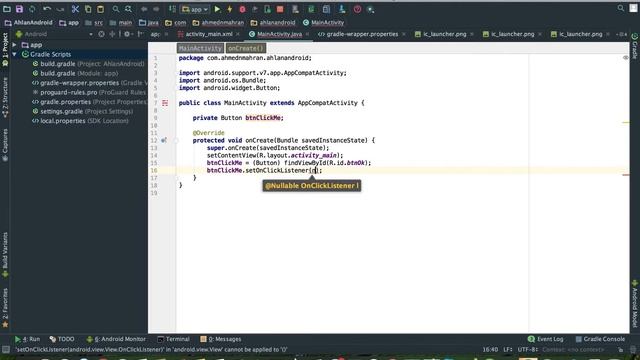This screenshot has height=360, width=640.
Task: Click the scroll from source target icon
Action: [101, 34]
